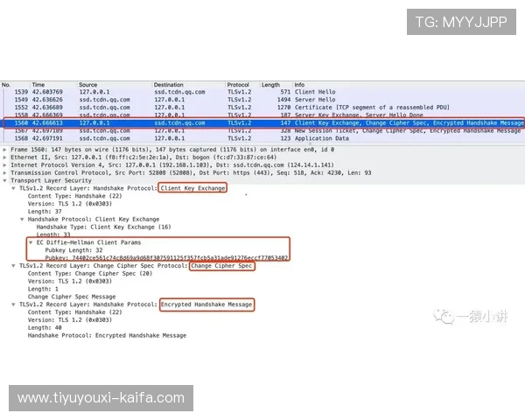Select packet 1568 Application Data row

pyautogui.click(x=262, y=138)
